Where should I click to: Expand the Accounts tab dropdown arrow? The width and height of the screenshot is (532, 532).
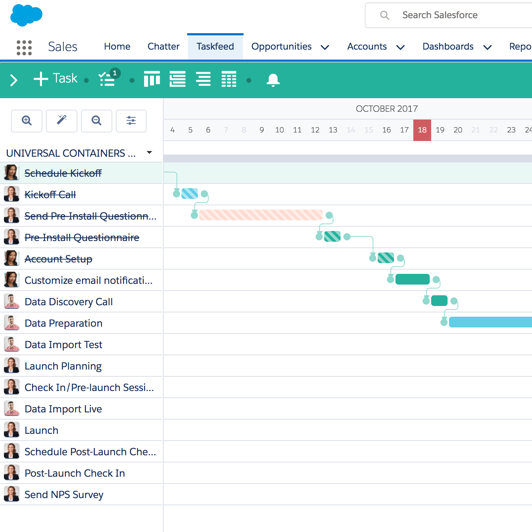400,47
